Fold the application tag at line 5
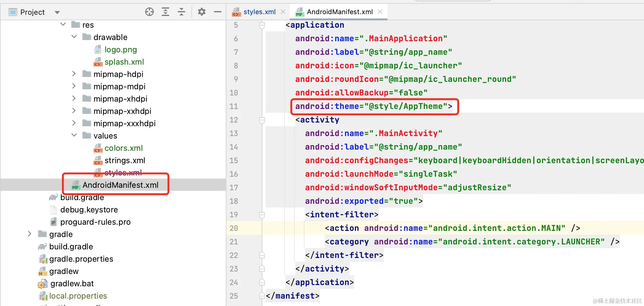Screen dimensions: 644x306 [x=262, y=25]
